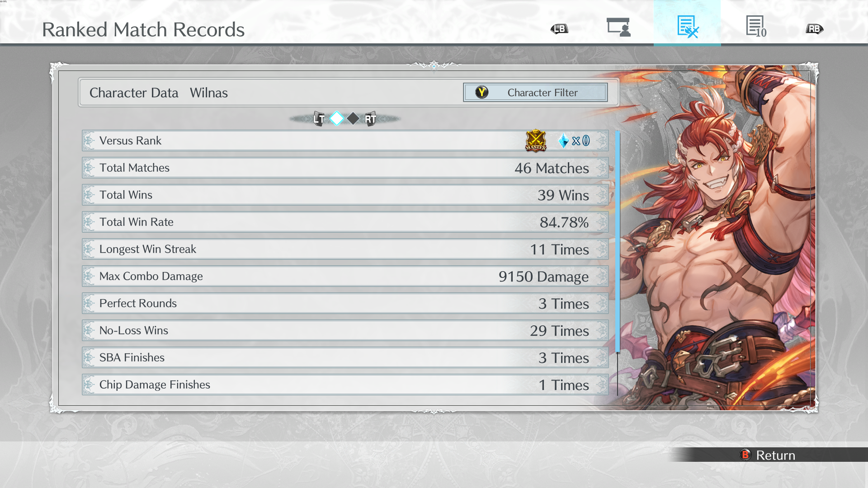Open the Character Filter button
Screen dimensions: 868x488
click(535, 93)
